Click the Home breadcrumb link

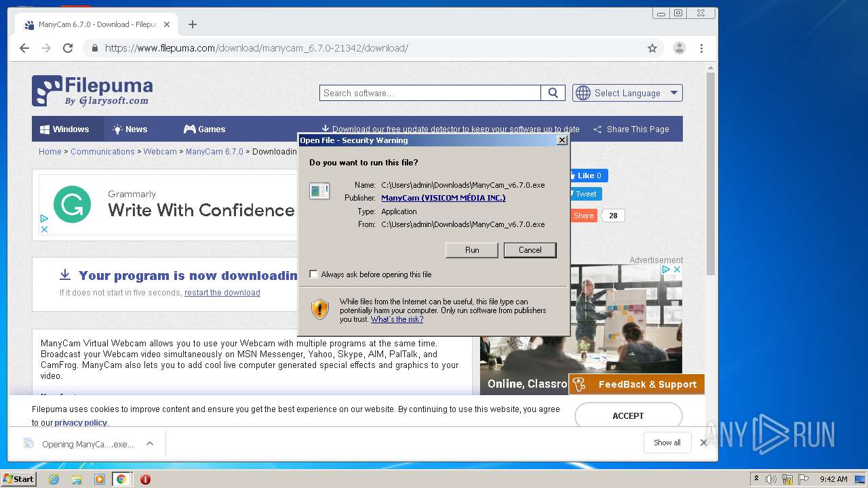click(x=50, y=152)
